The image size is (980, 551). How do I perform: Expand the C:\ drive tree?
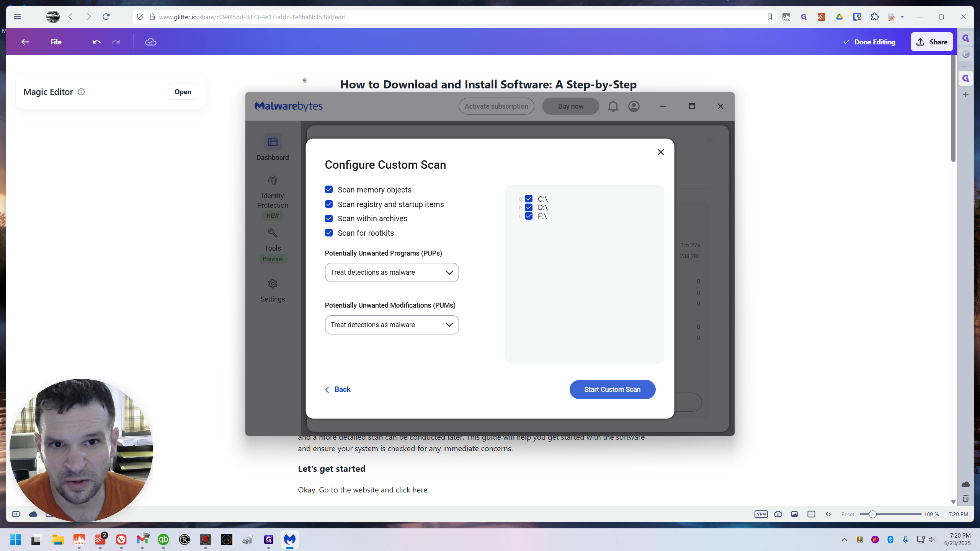(x=520, y=199)
